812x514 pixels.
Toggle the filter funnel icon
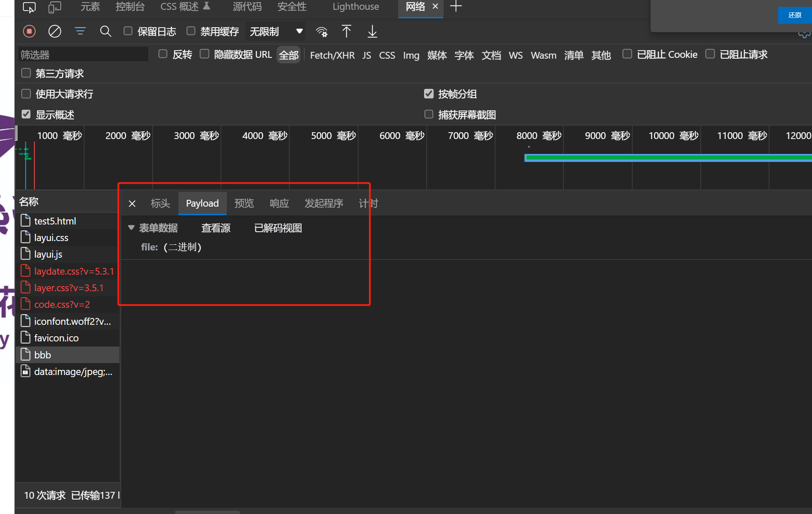(80, 31)
